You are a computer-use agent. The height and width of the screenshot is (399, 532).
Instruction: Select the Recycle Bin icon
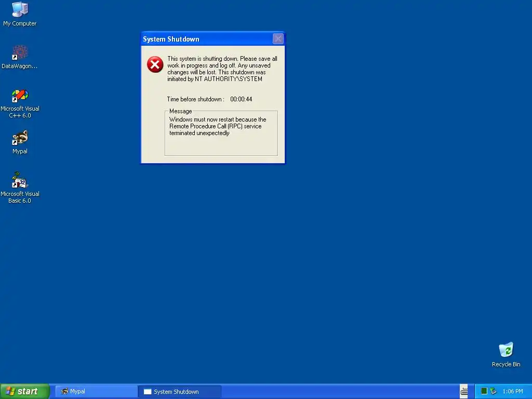point(506,354)
